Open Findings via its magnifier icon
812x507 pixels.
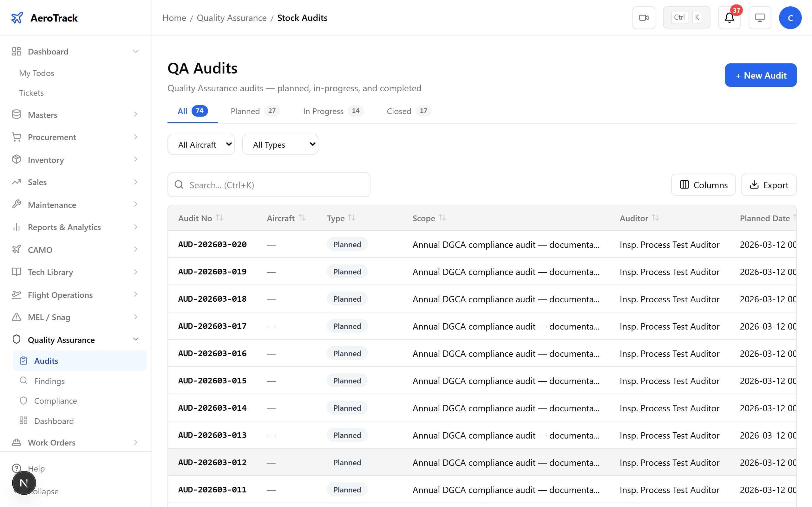point(23,381)
